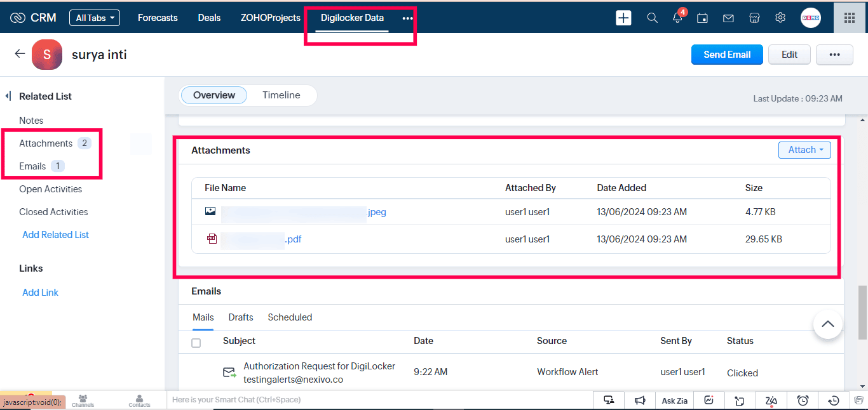Image resolution: width=868 pixels, height=410 pixels.
Task: Click the Zia chart icon beside Ask Zia
Action: 709,400
